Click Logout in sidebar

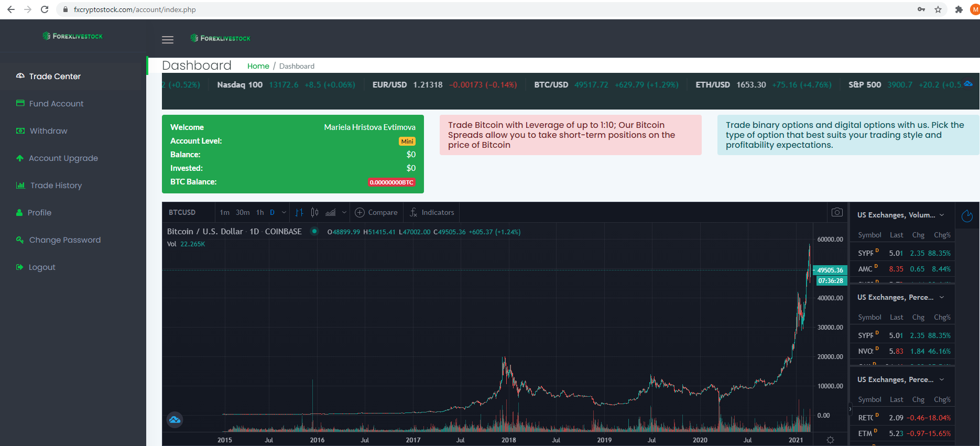coord(42,267)
